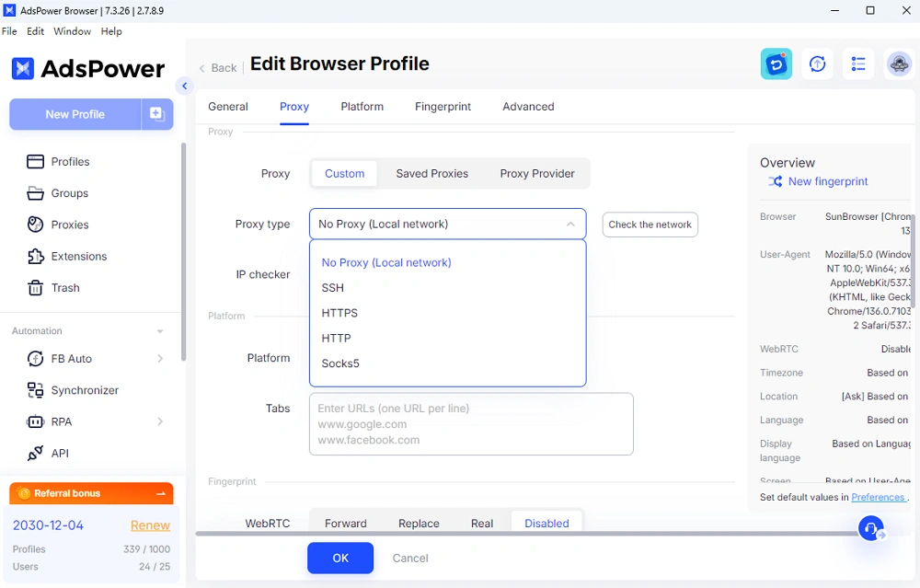Open Trash in the sidebar
The width and height of the screenshot is (920, 588).
[53, 287]
